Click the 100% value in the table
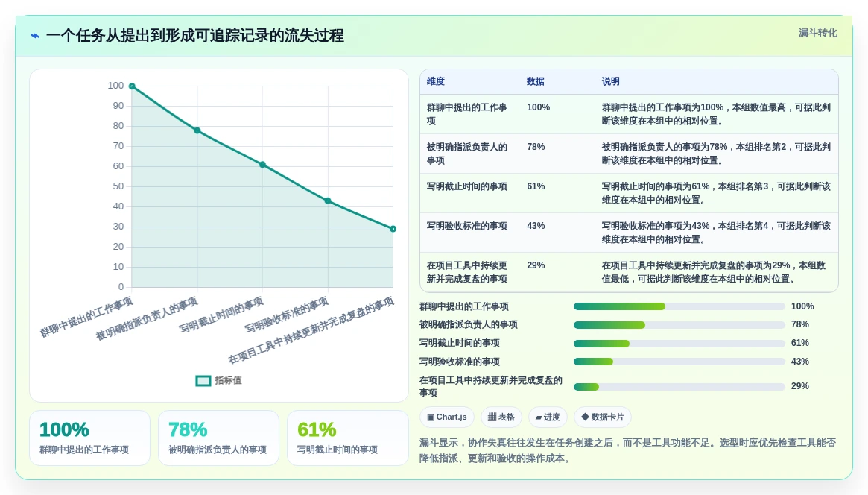Viewport: 868px width, 495px height. click(x=539, y=107)
